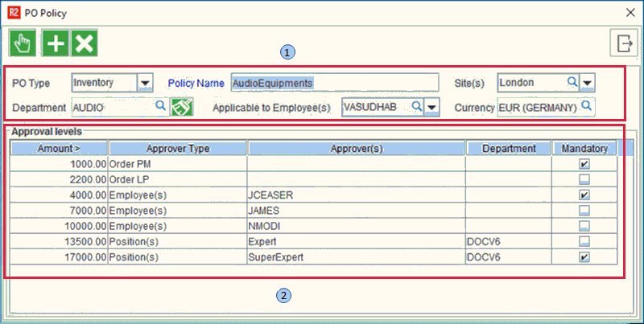Close the PO Policy window
The height and width of the screenshot is (324, 644).
pyautogui.click(x=628, y=13)
